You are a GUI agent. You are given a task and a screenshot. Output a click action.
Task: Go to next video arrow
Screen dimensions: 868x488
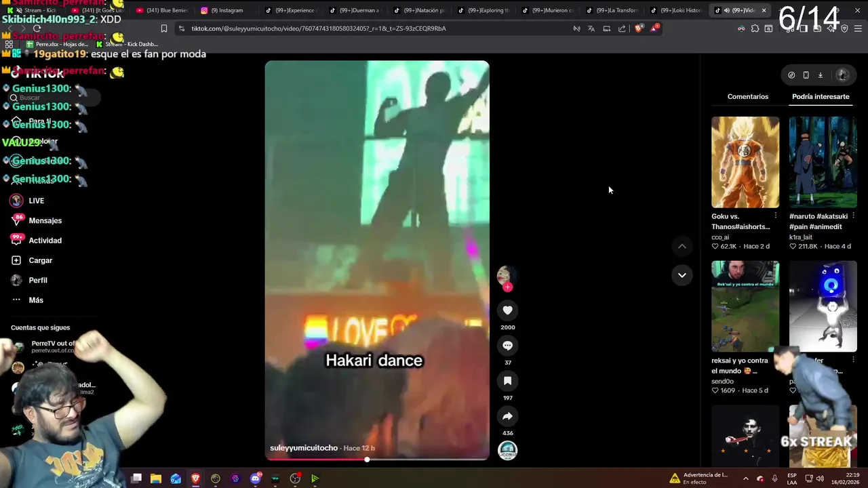pos(682,274)
